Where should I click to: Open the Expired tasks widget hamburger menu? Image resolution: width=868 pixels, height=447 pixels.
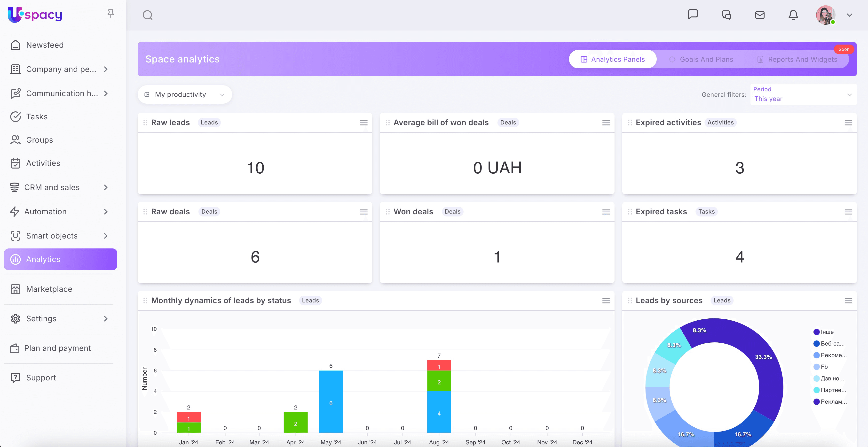[848, 212]
